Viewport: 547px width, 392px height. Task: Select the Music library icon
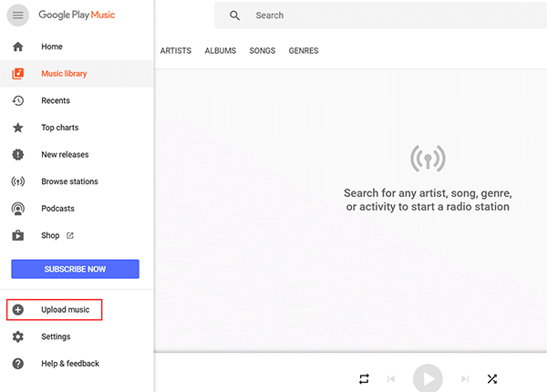click(x=18, y=74)
